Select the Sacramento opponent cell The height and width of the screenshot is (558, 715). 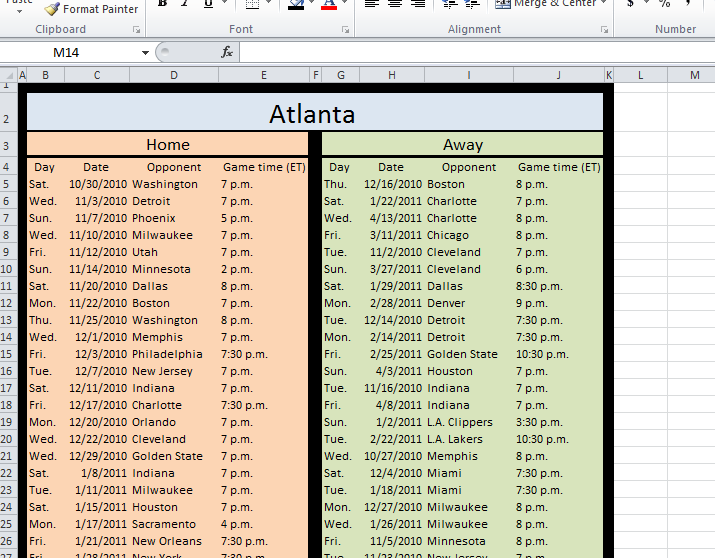[x=174, y=524]
